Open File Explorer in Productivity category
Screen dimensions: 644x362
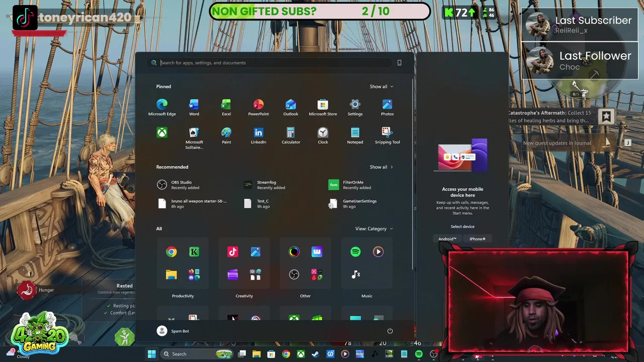coord(172,275)
